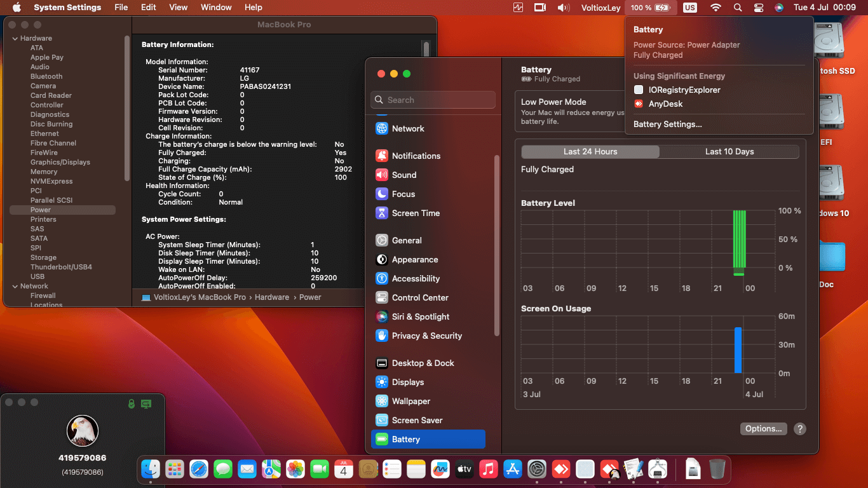Open Photos from the Dock
Image resolution: width=868 pixels, height=488 pixels.
pos(295,470)
